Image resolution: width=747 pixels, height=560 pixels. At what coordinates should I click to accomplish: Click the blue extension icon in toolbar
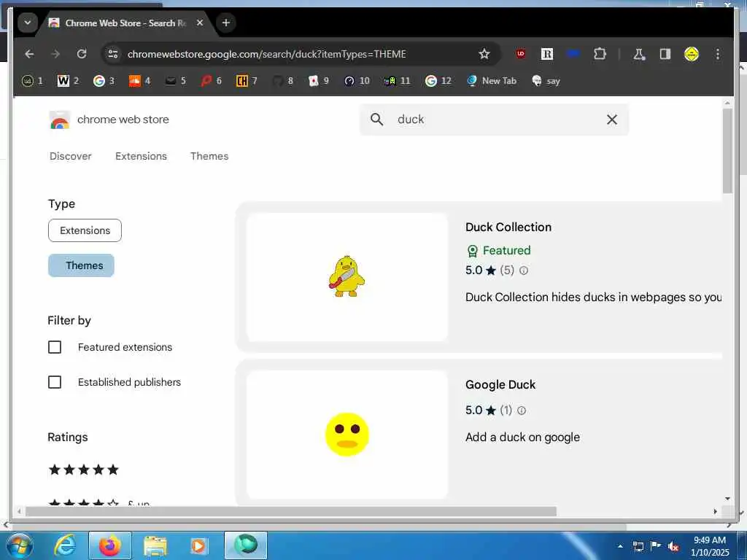point(573,54)
